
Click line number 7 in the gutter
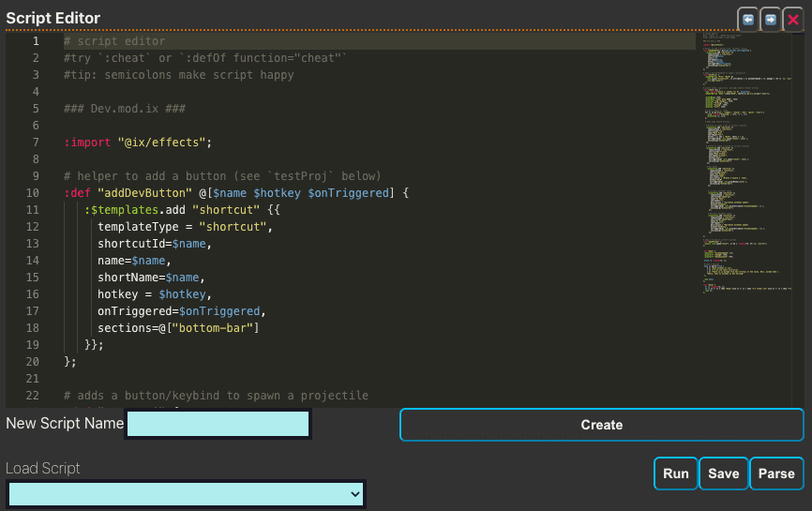(x=36, y=143)
